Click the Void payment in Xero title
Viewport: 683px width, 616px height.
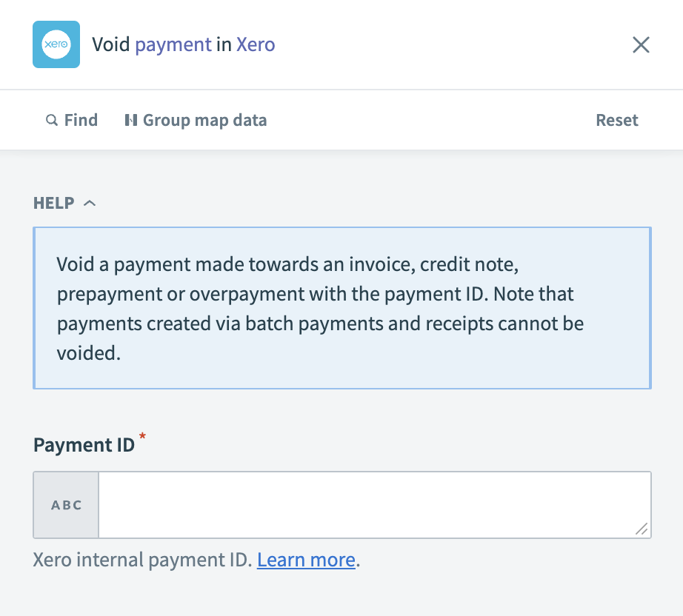coord(184,44)
